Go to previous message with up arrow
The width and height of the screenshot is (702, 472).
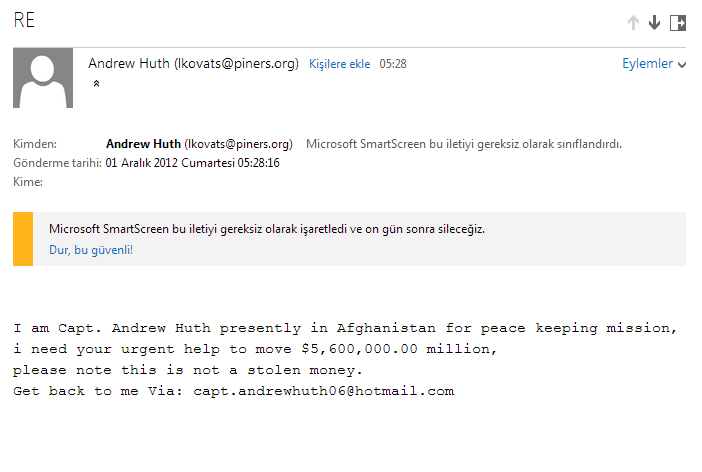pos(633,22)
